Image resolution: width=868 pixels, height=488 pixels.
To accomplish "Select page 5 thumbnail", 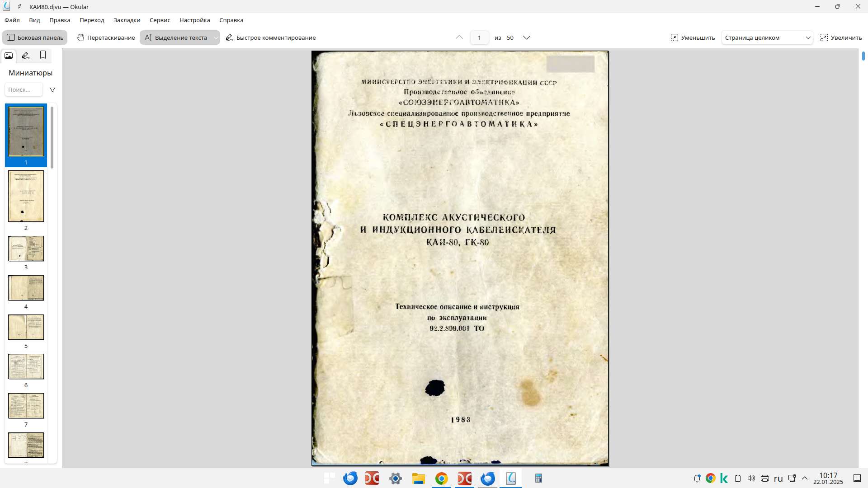I will (26, 327).
